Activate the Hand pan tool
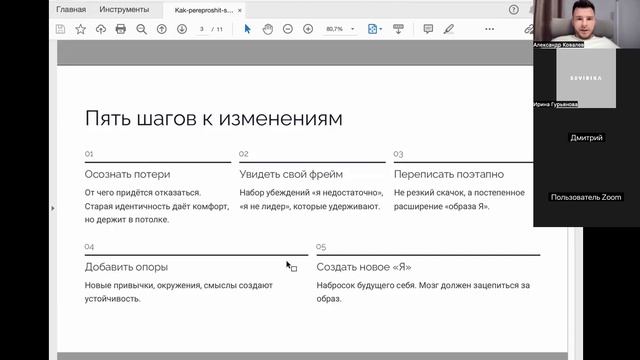Image resolution: width=640 pixels, height=360 pixels. click(268, 29)
